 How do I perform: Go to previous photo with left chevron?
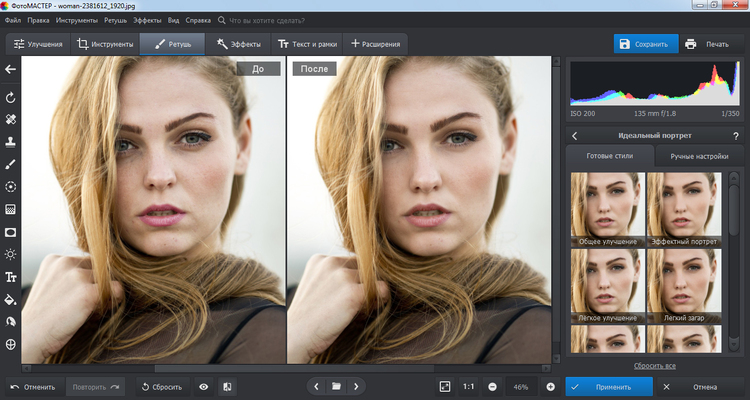pos(316,386)
